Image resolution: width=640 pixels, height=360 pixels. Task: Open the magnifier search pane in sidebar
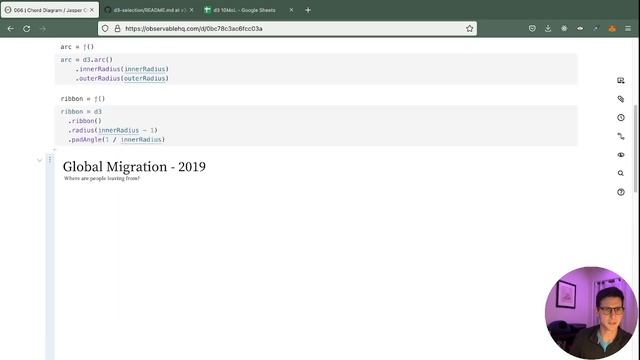621,173
